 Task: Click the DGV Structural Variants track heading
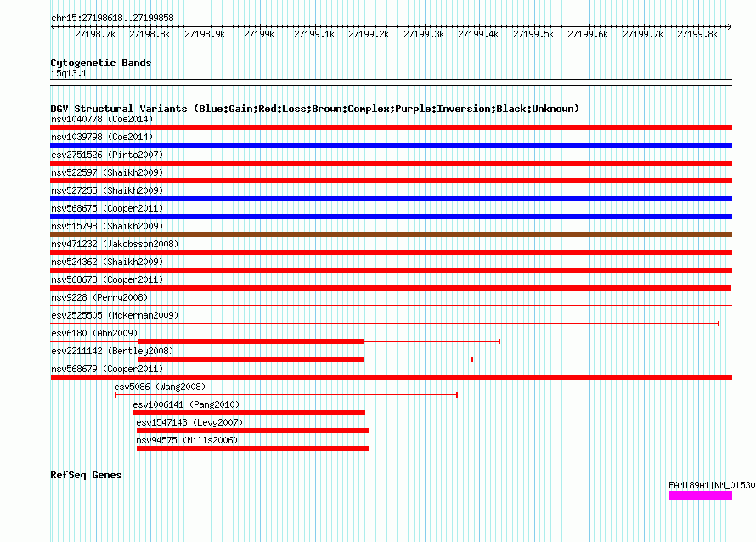314,109
